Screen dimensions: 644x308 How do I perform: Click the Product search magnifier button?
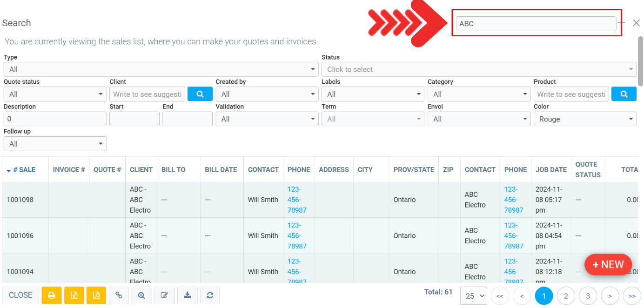coord(624,94)
